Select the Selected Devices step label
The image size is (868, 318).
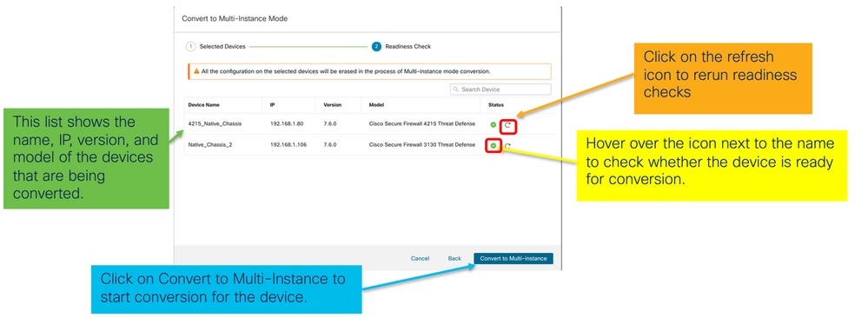pyautogui.click(x=222, y=47)
